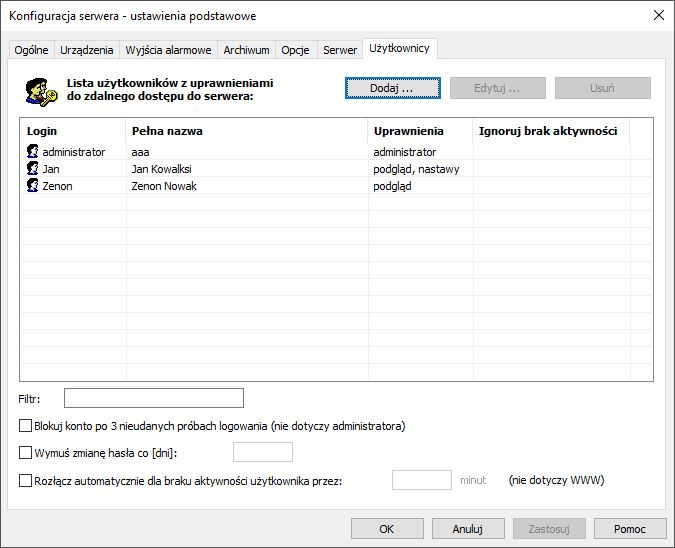Click the user icon next to Jan
The height and width of the screenshot is (548, 675).
click(32, 168)
